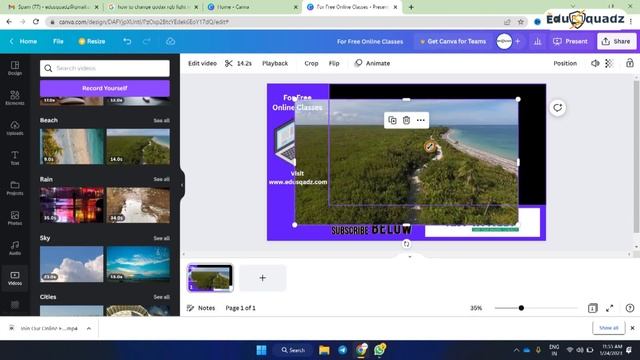Open the video volume control
This screenshot has width=640, height=360.
click(x=595, y=63)
